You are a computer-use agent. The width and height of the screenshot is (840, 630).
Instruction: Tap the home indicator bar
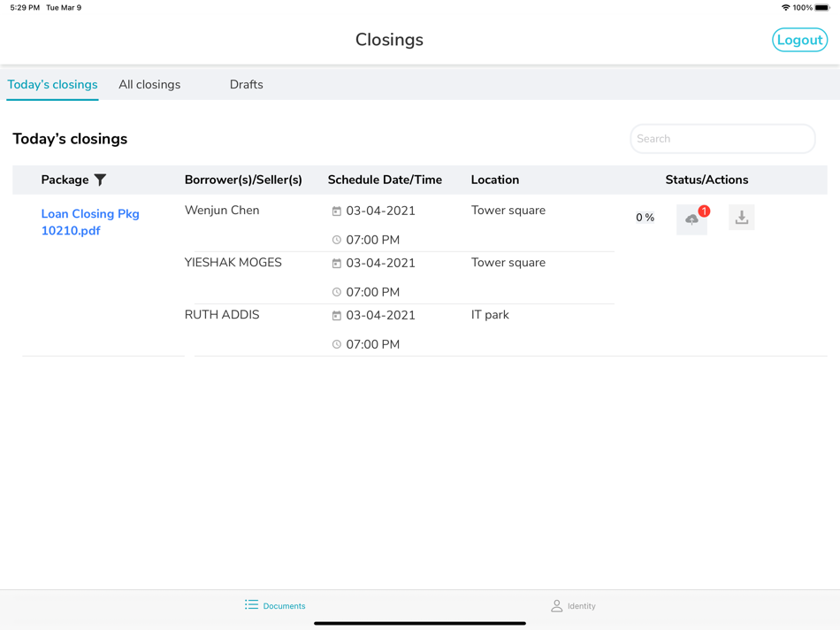pyautogui.click(x=420, y=623)
